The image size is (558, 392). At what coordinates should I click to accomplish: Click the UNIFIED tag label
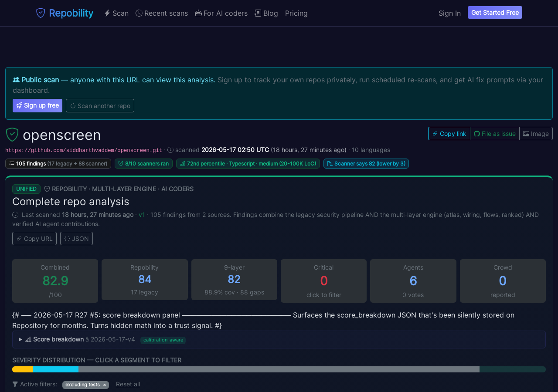pos(26,189)
